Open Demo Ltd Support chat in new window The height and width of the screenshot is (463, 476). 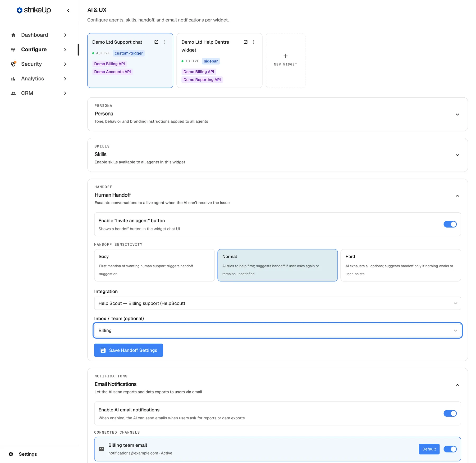pyautogui.click(x=156, y=42)
